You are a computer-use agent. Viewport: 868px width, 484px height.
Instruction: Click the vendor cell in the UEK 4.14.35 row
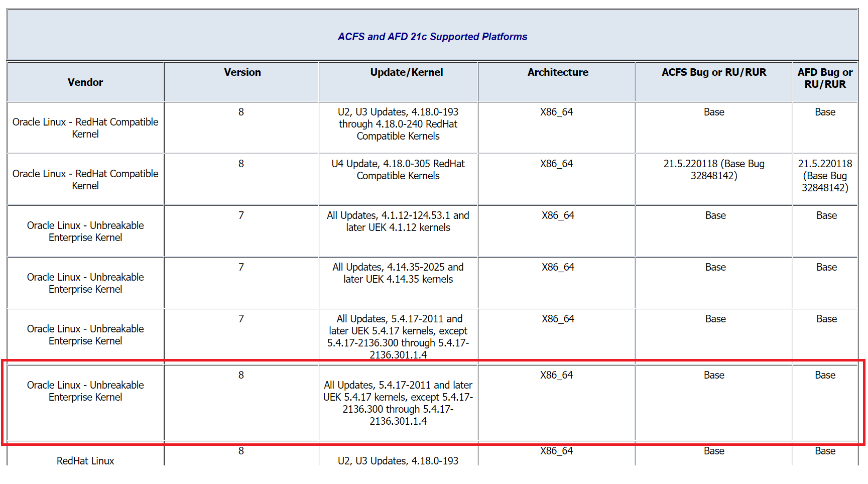tap(85, 283)
